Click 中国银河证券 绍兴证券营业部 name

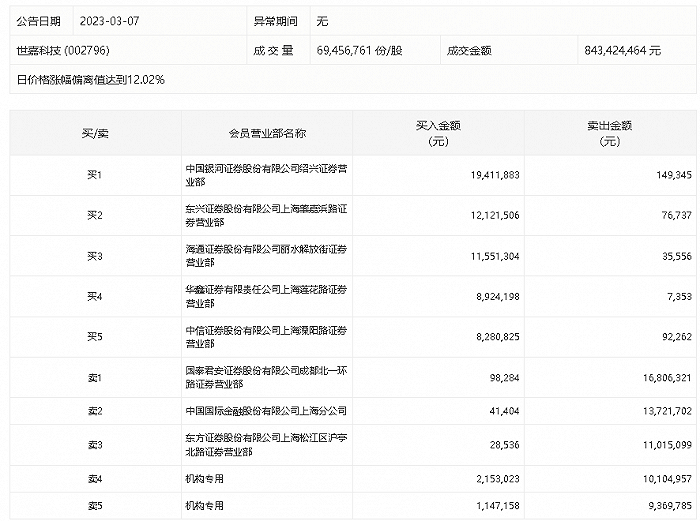[267, 175]
